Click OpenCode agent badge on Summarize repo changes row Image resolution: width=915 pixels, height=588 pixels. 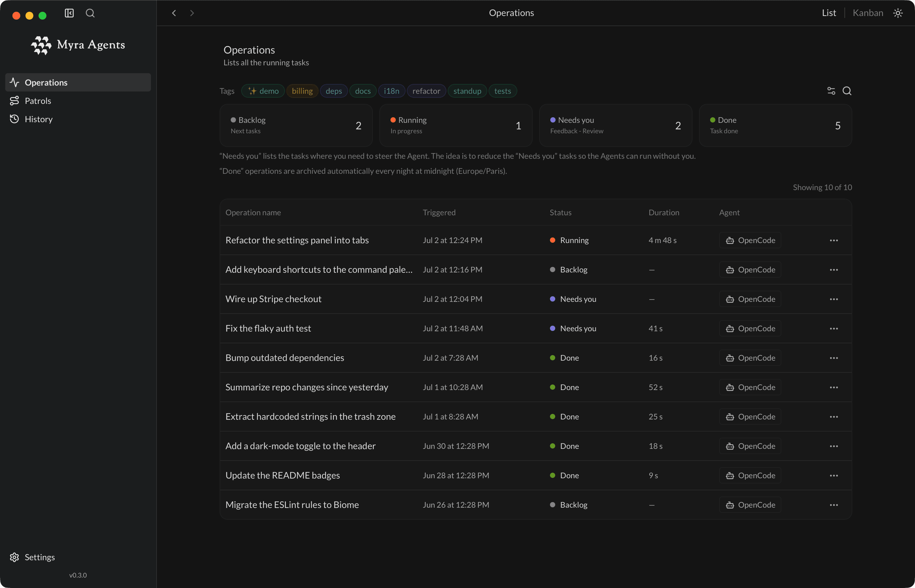tap(750, 387)
